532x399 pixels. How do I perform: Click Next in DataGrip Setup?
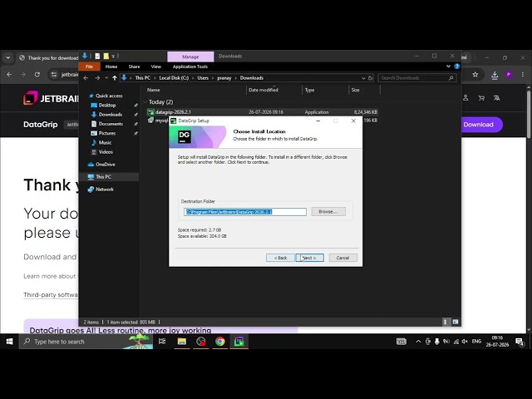coord(309,258)
